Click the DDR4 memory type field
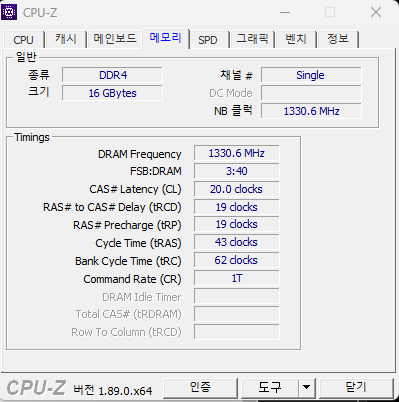Viewport: 399px width, 402px height. point(112,75)
